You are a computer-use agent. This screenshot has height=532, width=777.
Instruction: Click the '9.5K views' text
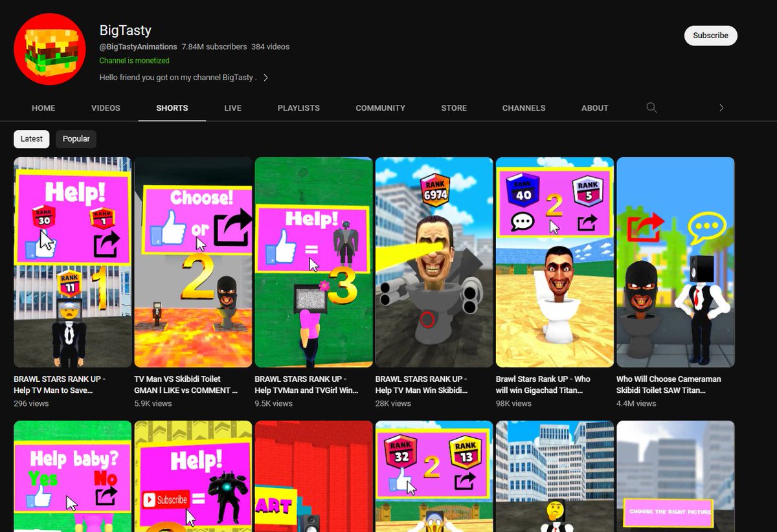[x=273, y=403]
